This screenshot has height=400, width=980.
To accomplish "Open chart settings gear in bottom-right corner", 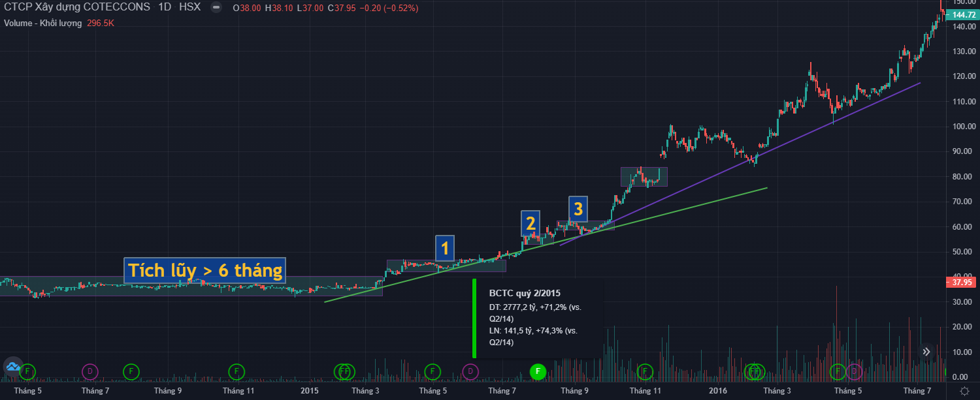I will 964,391.
